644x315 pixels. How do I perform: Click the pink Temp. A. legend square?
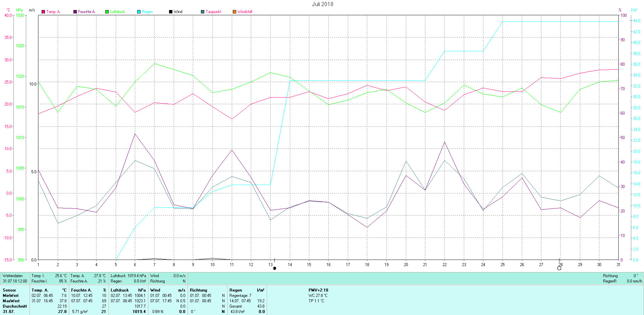43,12
